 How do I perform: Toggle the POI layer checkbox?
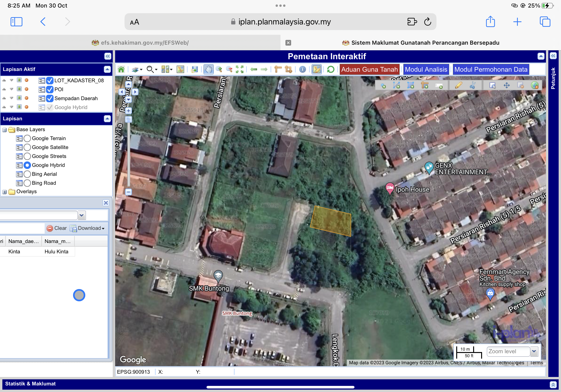point(50,90)
